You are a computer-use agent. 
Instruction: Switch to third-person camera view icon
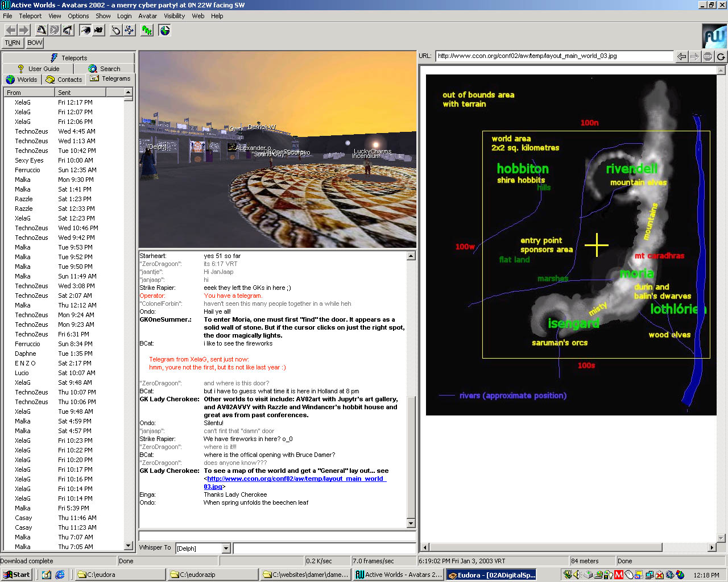click(x=99, y=30)
